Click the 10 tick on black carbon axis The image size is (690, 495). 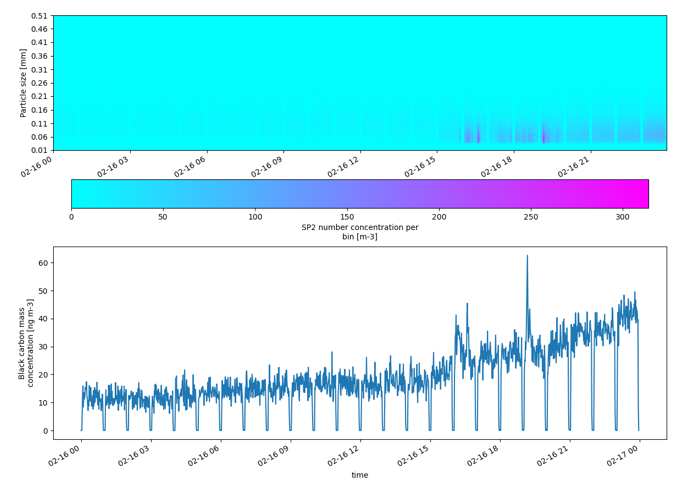coord(43,403)
